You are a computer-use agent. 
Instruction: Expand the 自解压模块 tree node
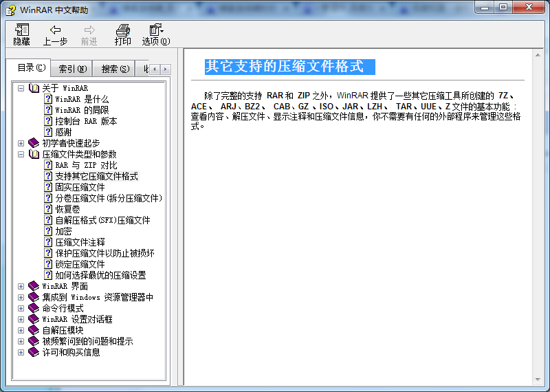point(21,330)
